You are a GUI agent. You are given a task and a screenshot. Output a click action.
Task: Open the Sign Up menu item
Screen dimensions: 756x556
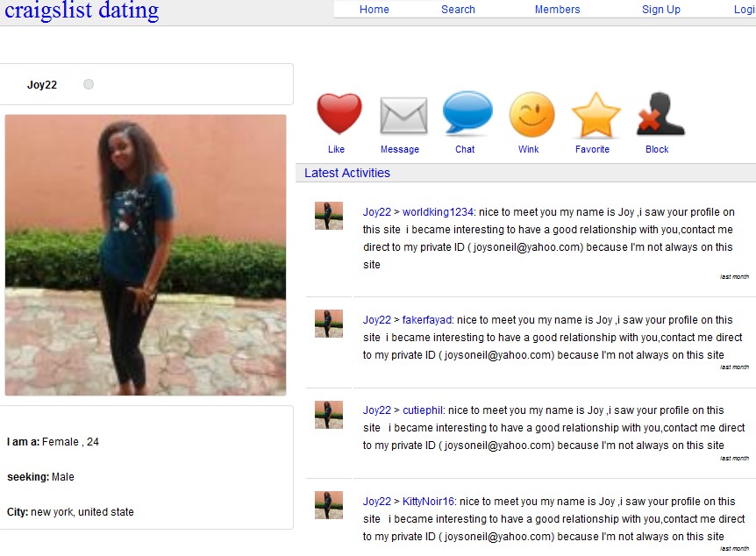tap(661, 9)
